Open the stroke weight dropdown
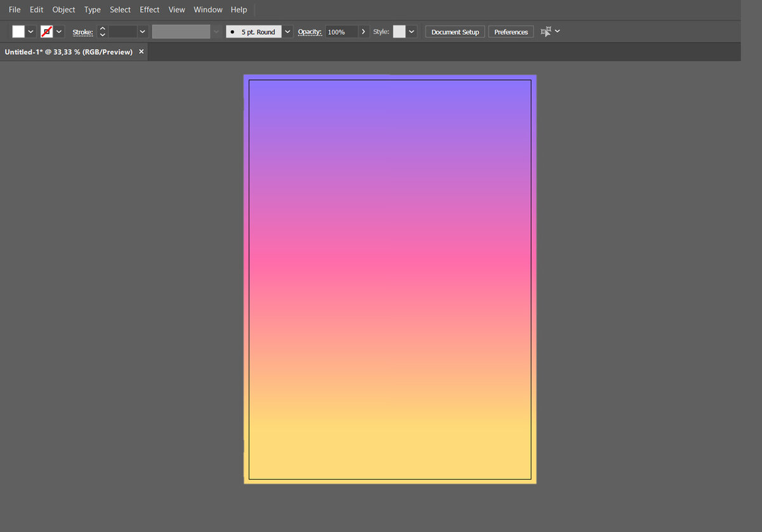762x532 pixels. point(142,32)
